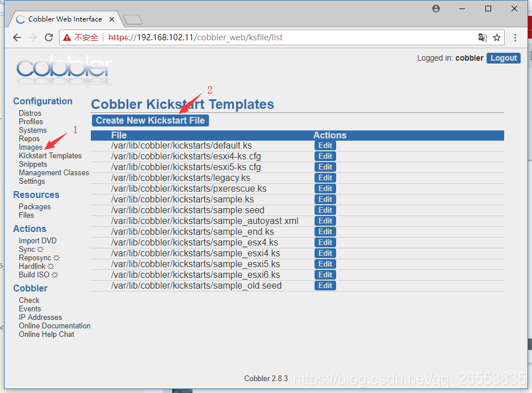The height and width of the screenshot is (393, 532).
Task: Edit sample_esxi6.ks kickstart file
Action: coord(325,275)
